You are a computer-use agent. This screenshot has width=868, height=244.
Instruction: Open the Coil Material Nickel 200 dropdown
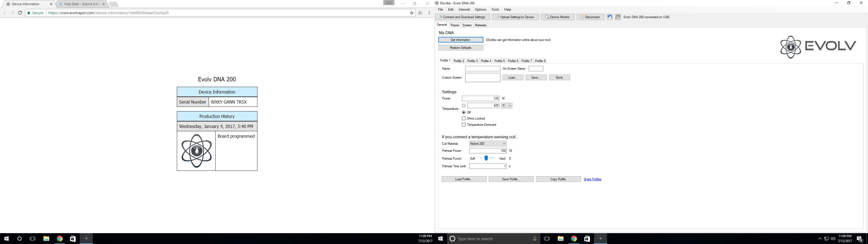pyautogui.click(x=488, y=144)
